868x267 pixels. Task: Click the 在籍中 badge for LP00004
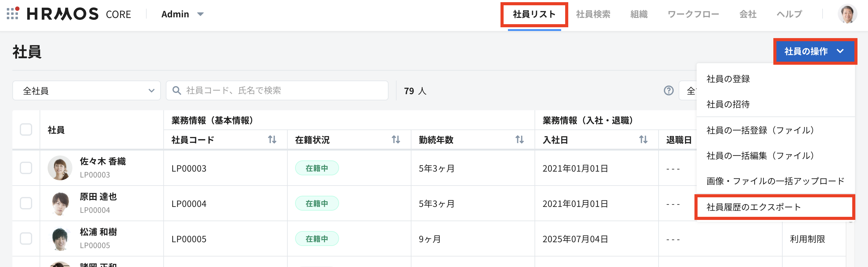(x=317, y=203)
